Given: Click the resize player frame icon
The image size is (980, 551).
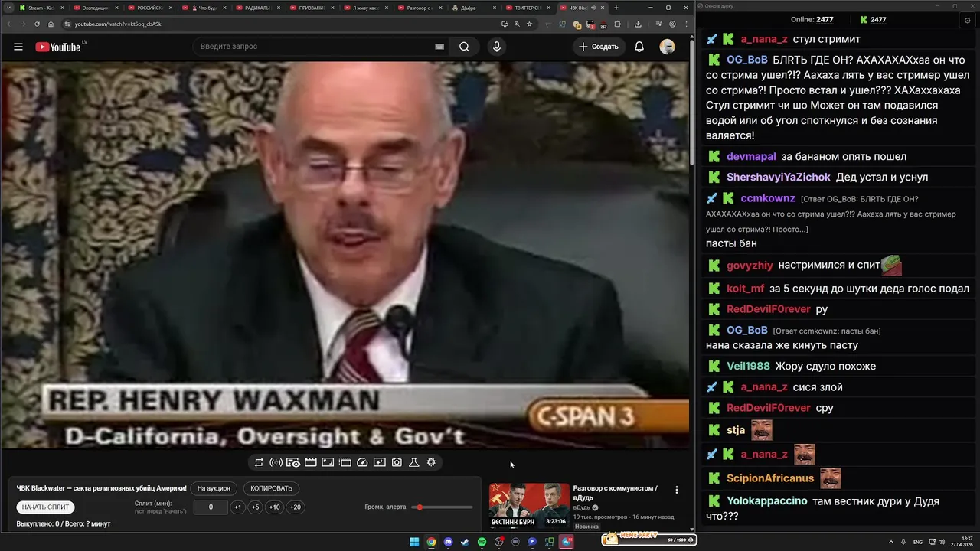Looking at the screenshot, I should (x=328, y=462).
